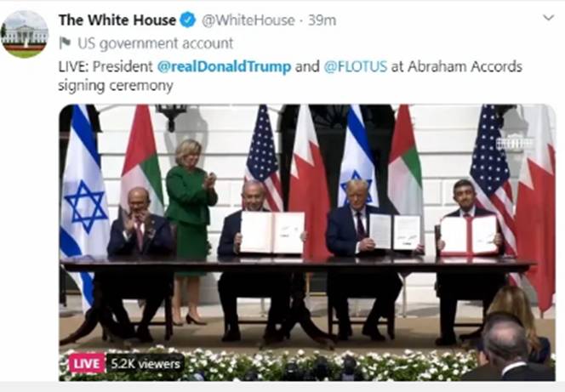Click the red LIVE badge
565x392 pixels.
coord(87,363)
